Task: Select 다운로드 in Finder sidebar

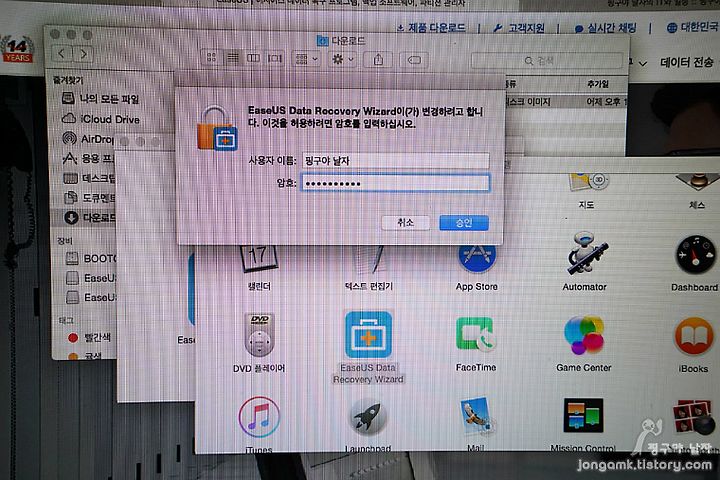Action: tap(90, 217)
